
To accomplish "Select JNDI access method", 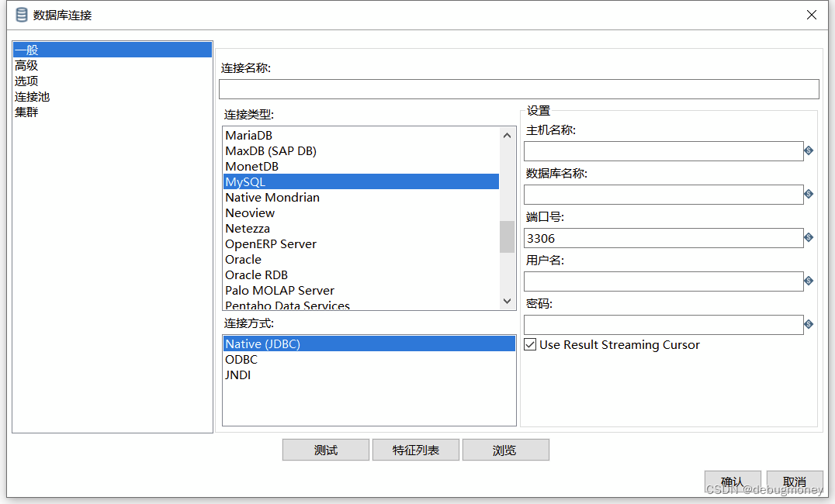I will click(369, 375).
